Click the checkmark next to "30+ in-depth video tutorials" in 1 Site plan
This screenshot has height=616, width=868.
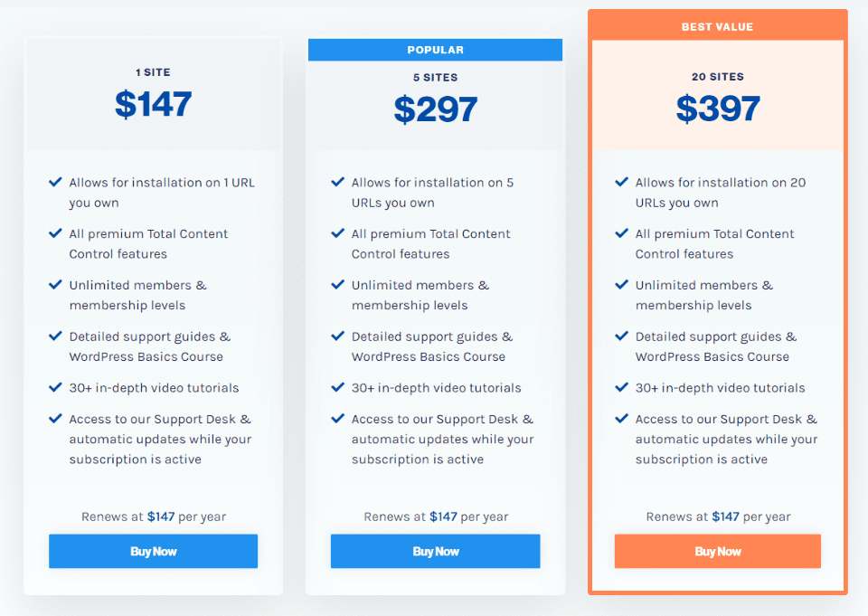55,387
